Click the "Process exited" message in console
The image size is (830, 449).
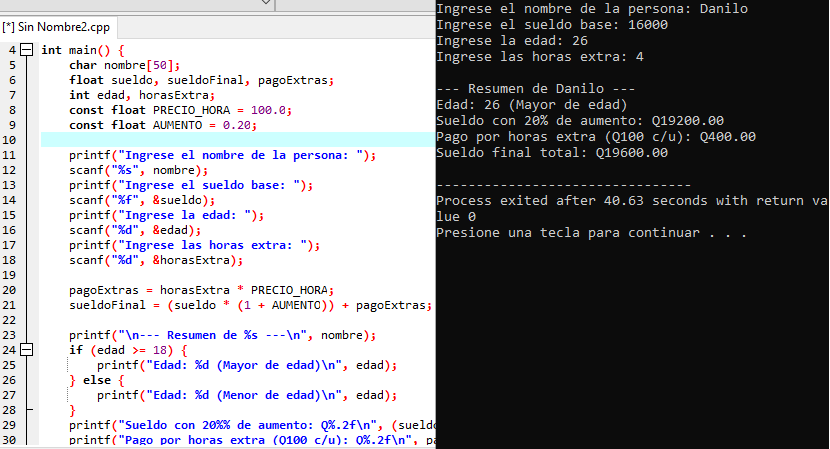[x=630, y=201]
